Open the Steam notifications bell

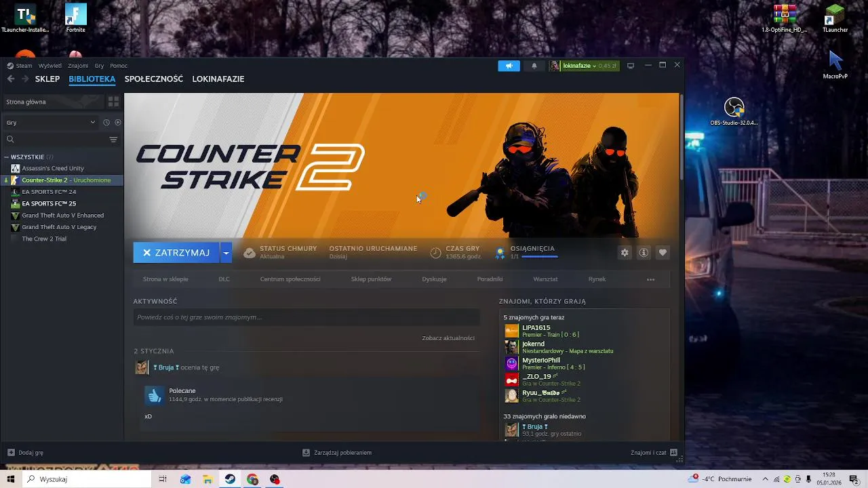[534, 66]
